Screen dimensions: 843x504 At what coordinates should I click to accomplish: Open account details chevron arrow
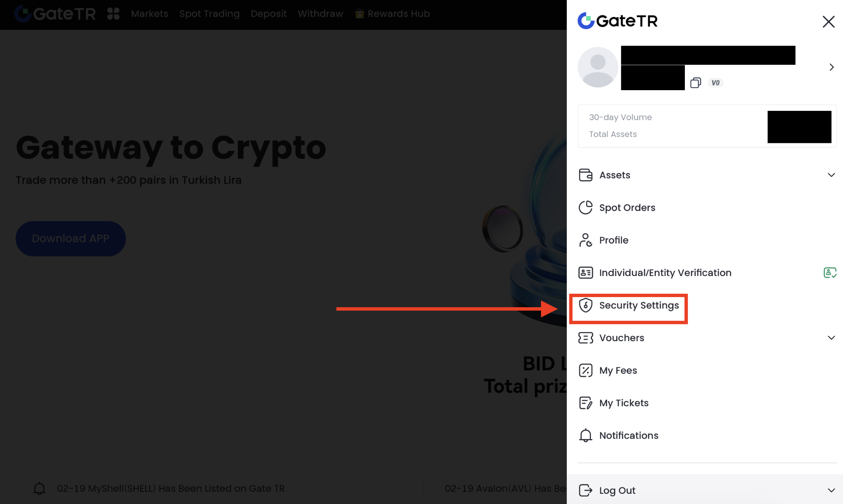click(831, 67)
